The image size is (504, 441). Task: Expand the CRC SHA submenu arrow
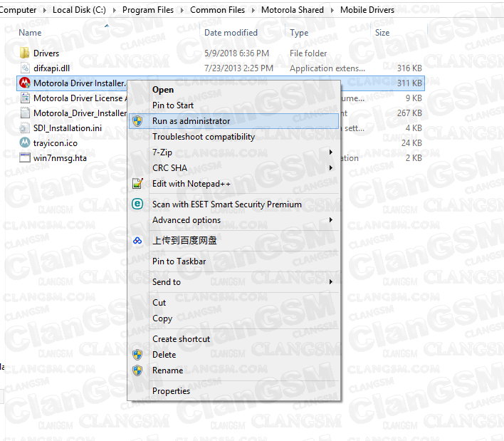tap(331, 168)
